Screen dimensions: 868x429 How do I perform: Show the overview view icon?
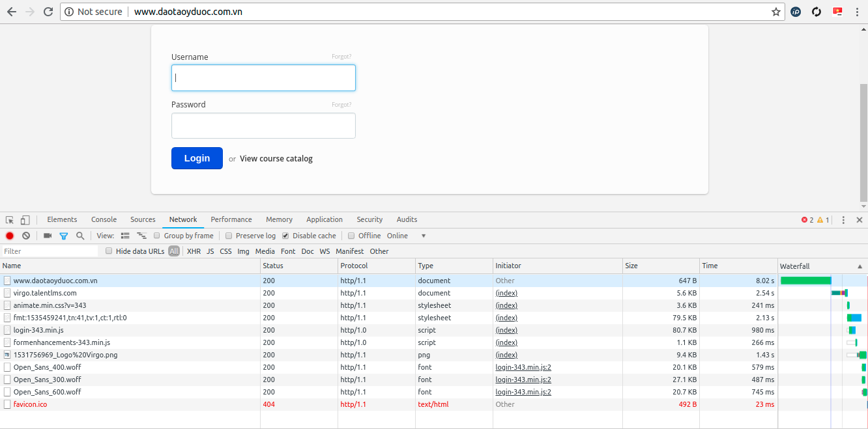tap(141, 236)
